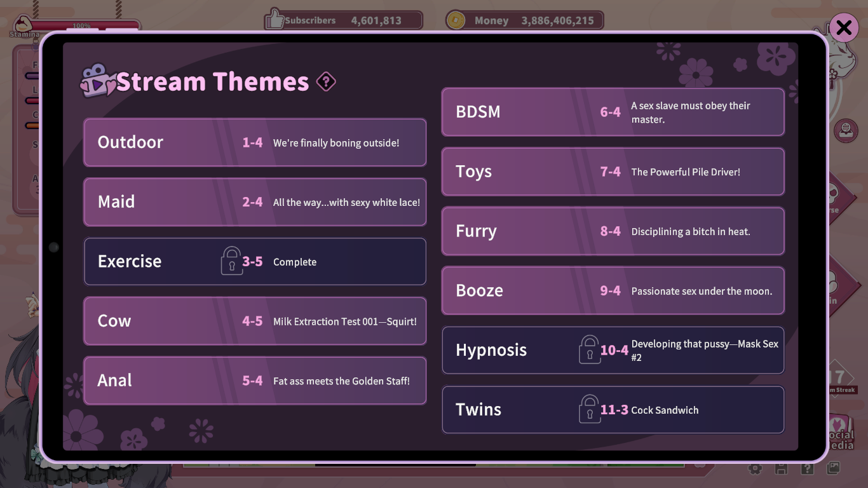Viewport: 868px width, 488px height.
Task: Pick the Booze stream theme
Action: [613, 291]
